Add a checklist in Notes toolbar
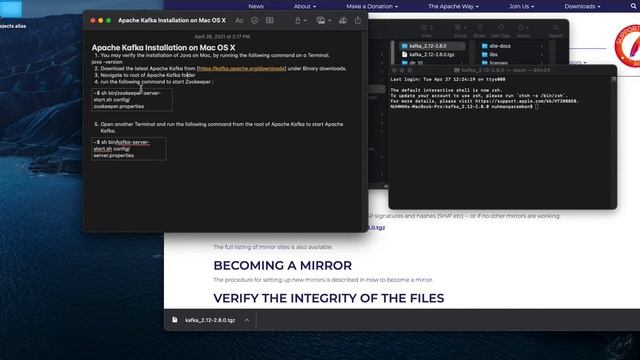Screen dimensions: 640x360 coord(254,20)
